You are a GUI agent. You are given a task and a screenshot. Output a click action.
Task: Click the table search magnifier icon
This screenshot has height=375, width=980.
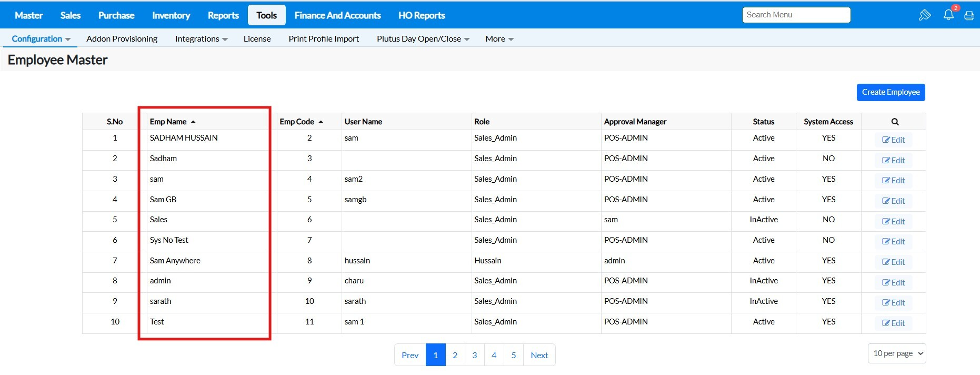[x=895, y=122]
